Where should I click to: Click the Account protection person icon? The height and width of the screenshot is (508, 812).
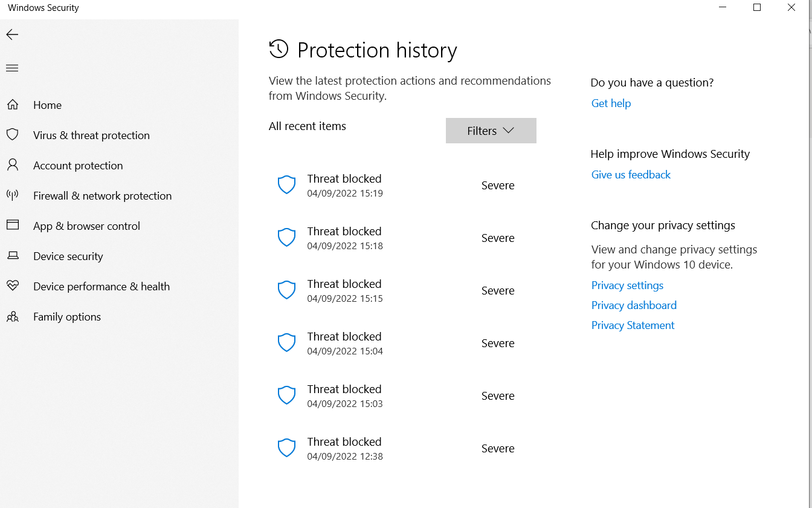click(x=12, y=164)
